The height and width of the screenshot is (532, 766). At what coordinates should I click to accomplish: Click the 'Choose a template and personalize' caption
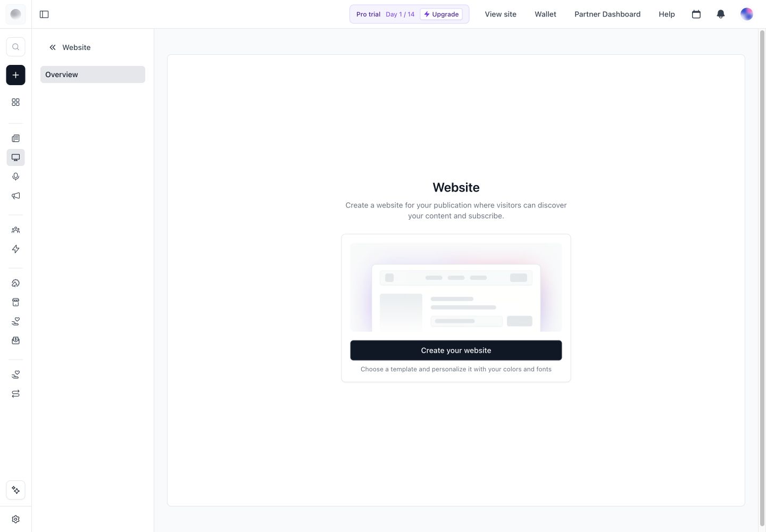[456, 369]
